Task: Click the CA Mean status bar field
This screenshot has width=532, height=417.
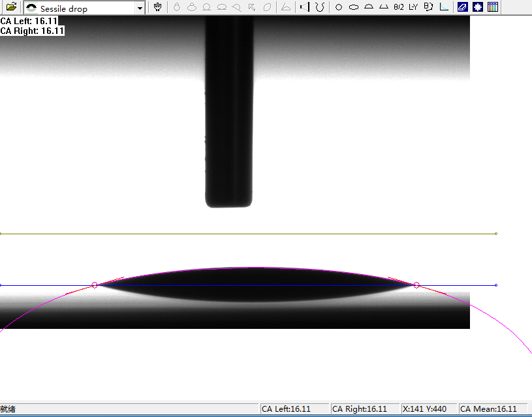Action: pyautogui.click(x=488, y=409)
